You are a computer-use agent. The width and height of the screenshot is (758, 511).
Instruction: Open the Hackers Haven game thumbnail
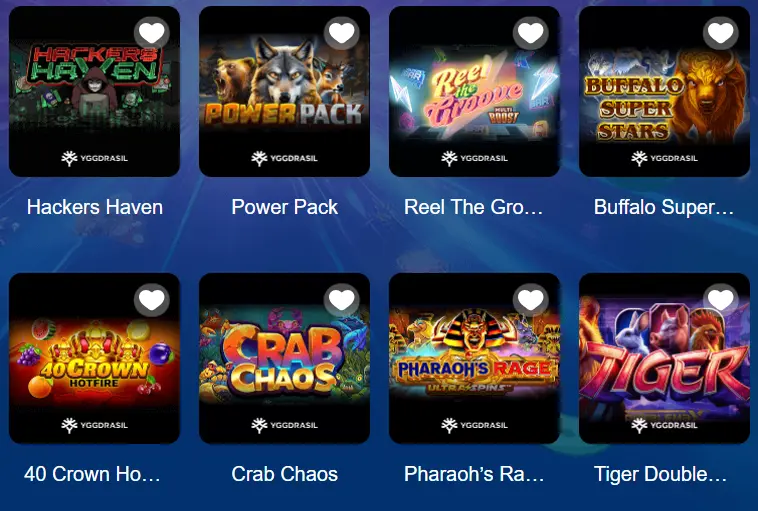tap(94, 91)
